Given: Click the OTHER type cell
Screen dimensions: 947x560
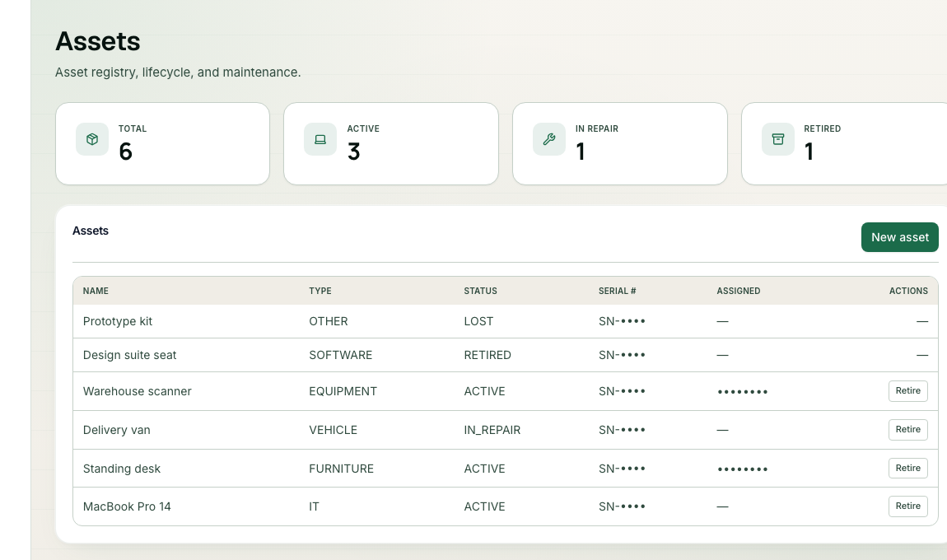Looking at the screenshot, I should pos(329,321).
